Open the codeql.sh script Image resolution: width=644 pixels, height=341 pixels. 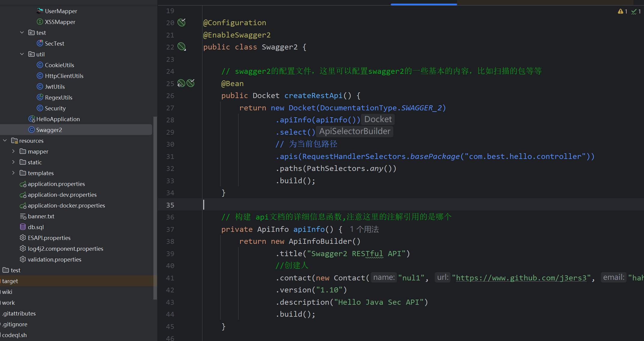tap(14, 335)
